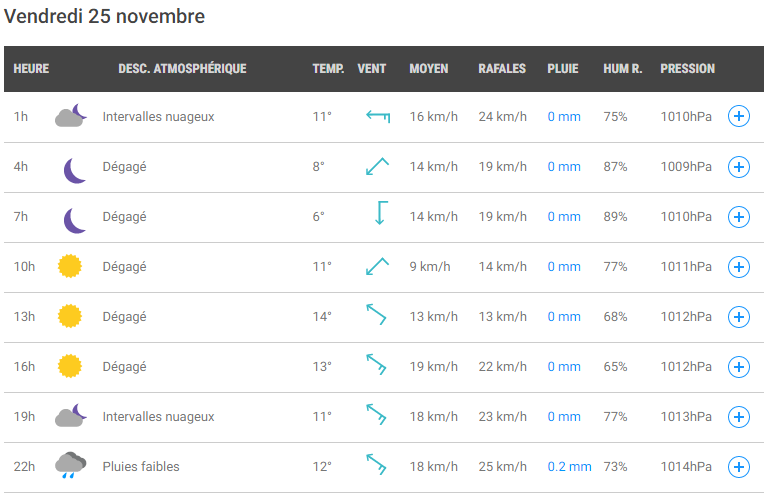
Task: Click the RAFALES column header
Action: click(x=502, y=69)
